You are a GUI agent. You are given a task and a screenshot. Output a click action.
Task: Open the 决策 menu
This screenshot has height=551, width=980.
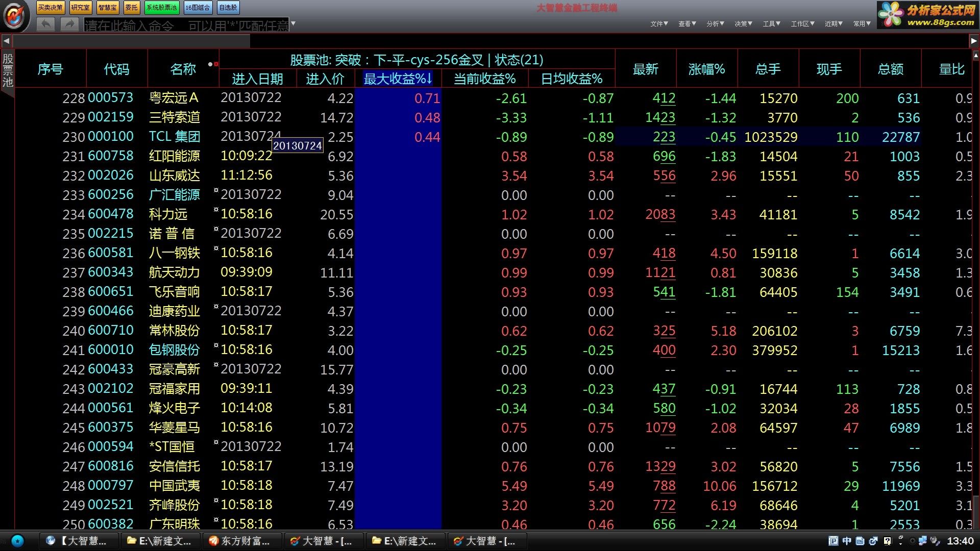pyautogui.click(x=744, y=23)
